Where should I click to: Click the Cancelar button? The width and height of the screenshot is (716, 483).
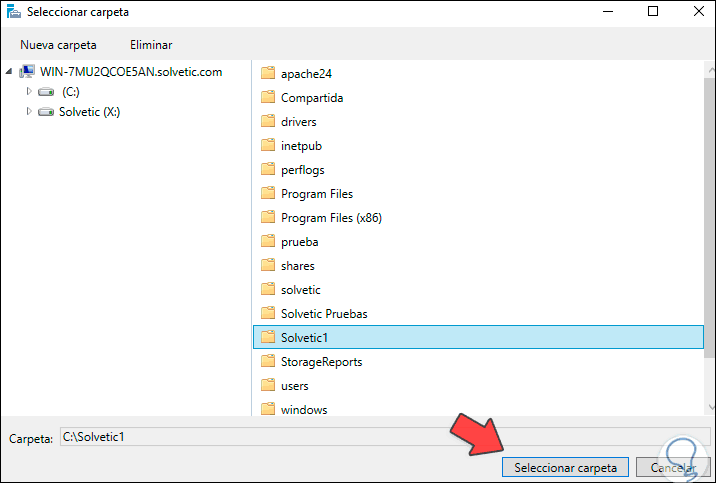click(x=673, y=467)
